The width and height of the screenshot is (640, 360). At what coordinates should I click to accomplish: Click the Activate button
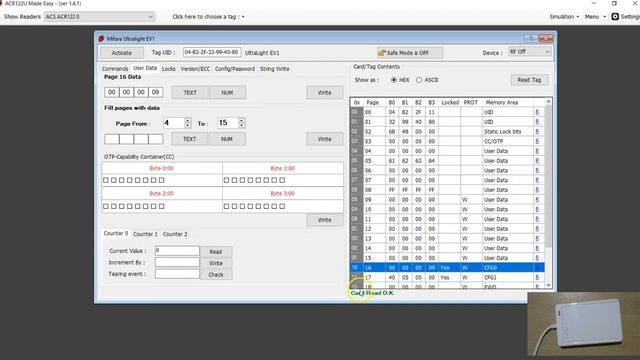(122, 53)
